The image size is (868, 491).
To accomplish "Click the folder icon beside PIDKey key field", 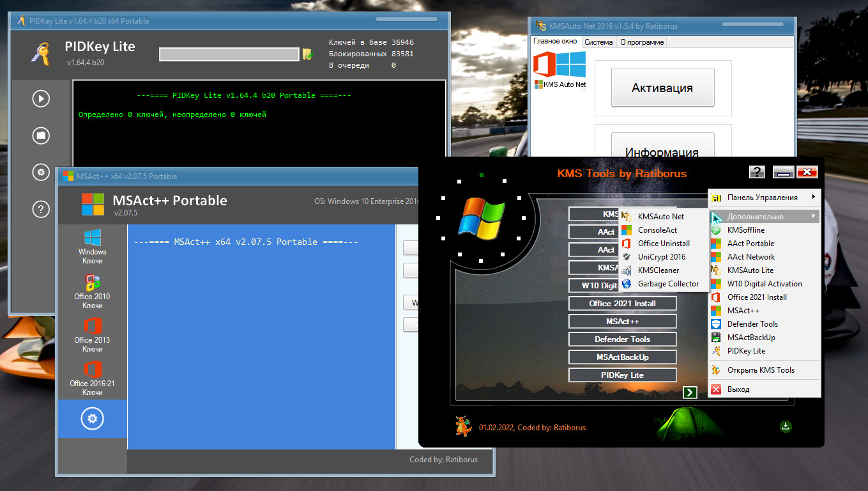I will point(307,54).
